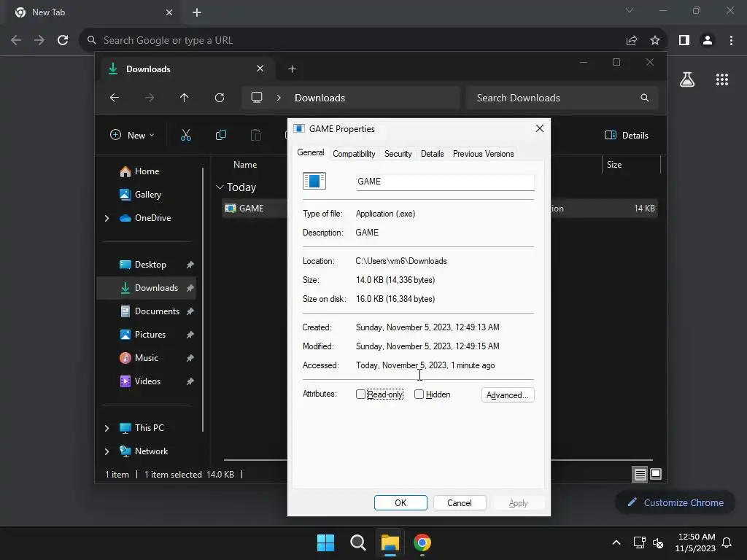The height and width of the screenshot is (560, 747).
Task: Open Chrome side panel
Action: [684, 41]
